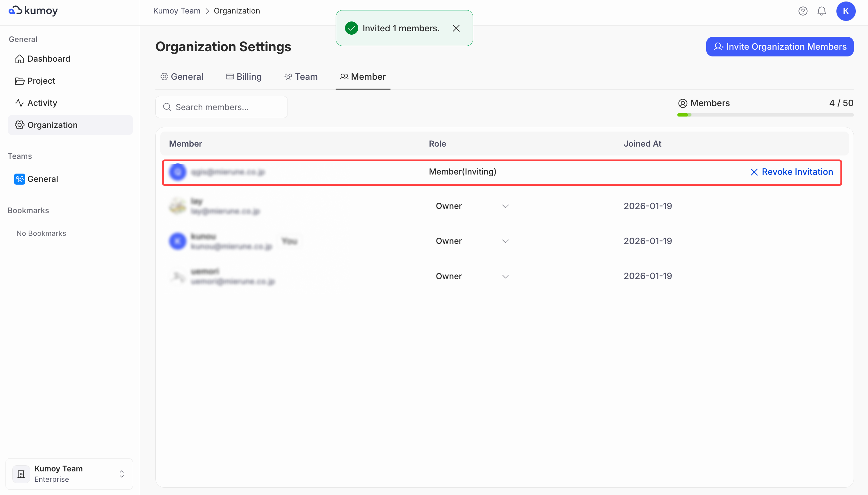
Task: Revoke the pending member invitation
Action: [791, 172]
